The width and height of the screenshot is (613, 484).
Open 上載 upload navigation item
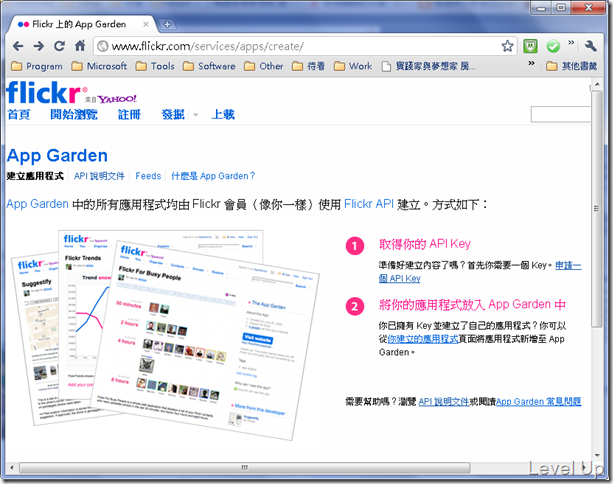(223, 115)
